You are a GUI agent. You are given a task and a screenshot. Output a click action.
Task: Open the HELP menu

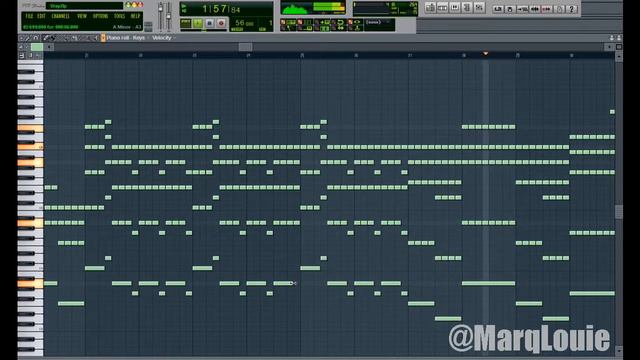point(135,16)
